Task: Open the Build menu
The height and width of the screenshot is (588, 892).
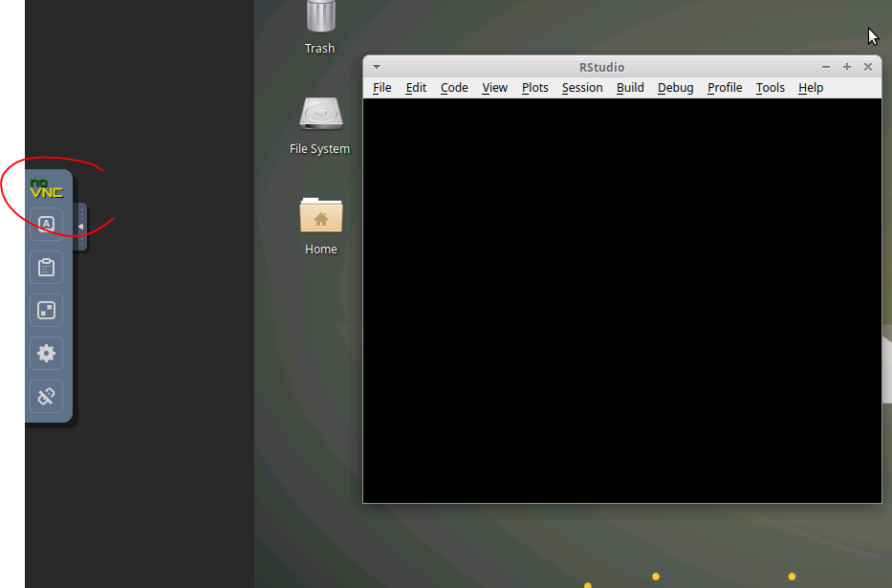Action: (x=630, y=88)
